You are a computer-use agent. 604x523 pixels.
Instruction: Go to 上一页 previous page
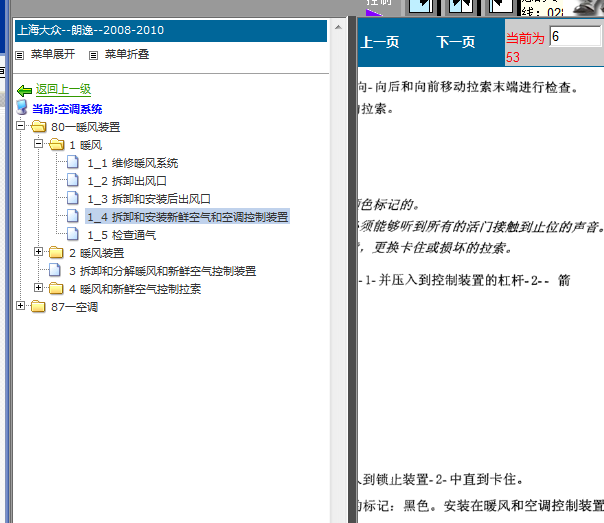tap(379, 42)
